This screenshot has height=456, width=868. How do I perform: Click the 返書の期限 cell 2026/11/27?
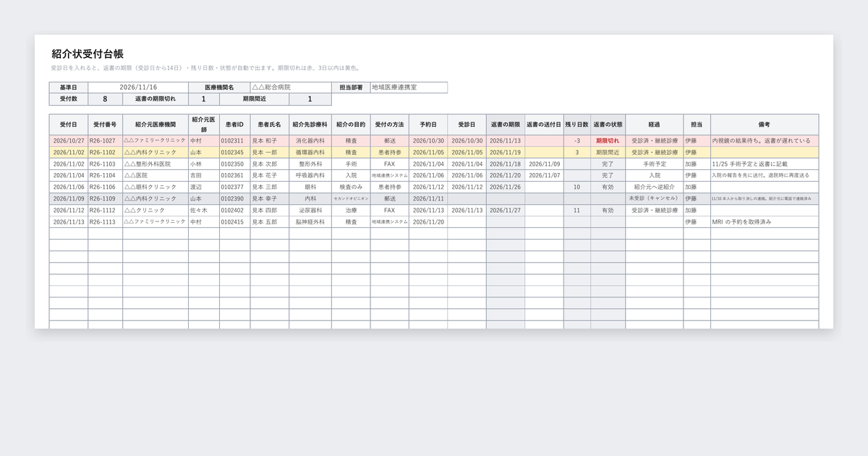point(505,210)
